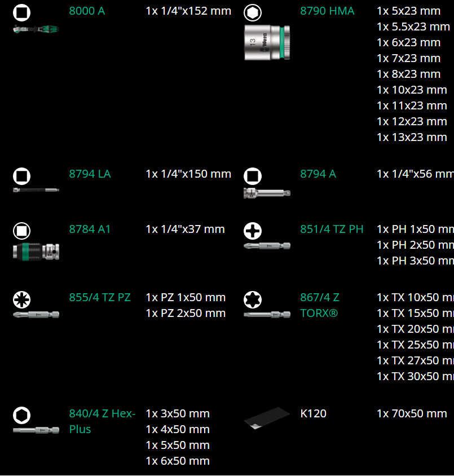
Task: Click the 1x TX 10x50 mm entry
Action: pos(415,298)
